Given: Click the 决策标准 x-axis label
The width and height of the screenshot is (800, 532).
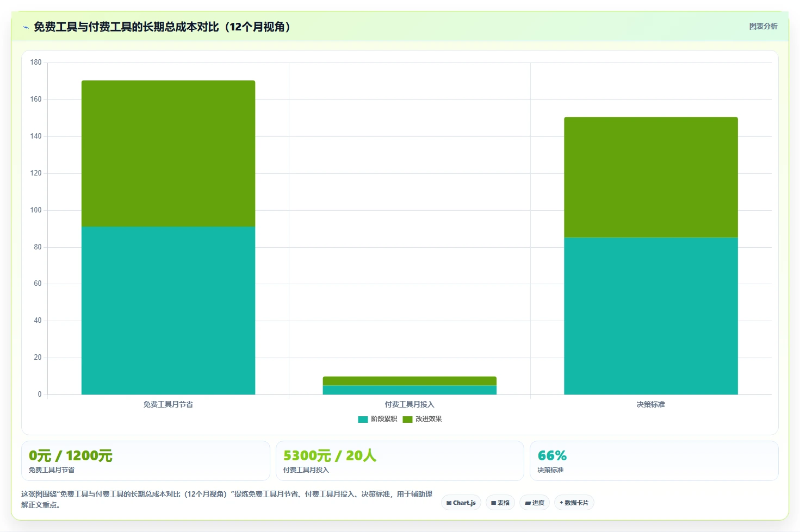Looking at the screenshot, I should [651, 404].
